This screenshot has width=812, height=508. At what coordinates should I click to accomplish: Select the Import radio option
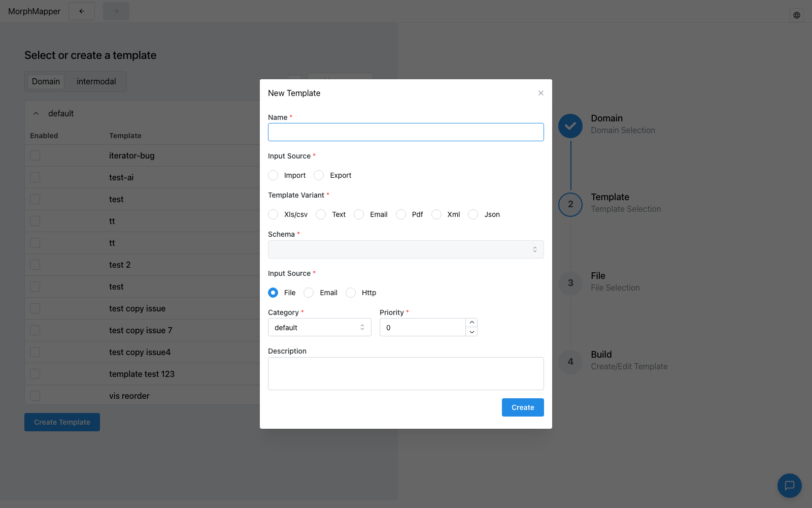(x=273, y=175)
